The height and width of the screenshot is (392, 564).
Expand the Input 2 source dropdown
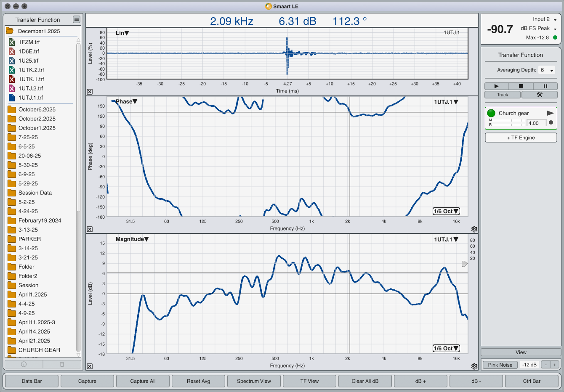[x=555, y=20]
